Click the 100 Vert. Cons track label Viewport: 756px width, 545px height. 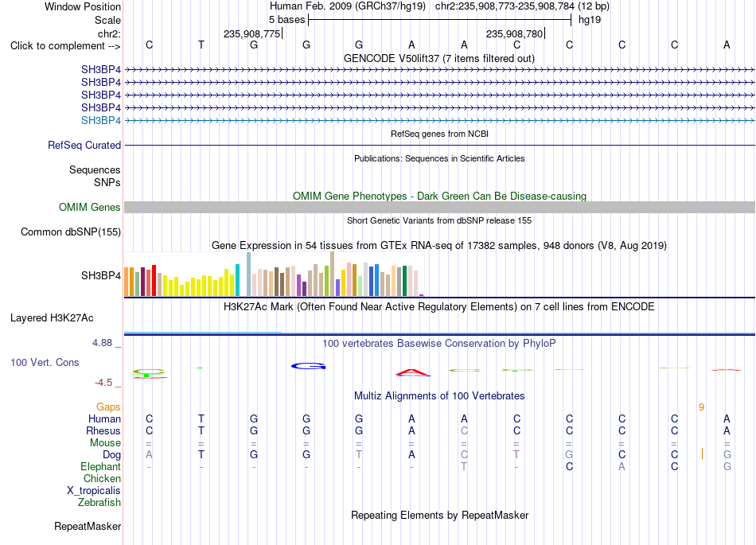coord(45,362)
